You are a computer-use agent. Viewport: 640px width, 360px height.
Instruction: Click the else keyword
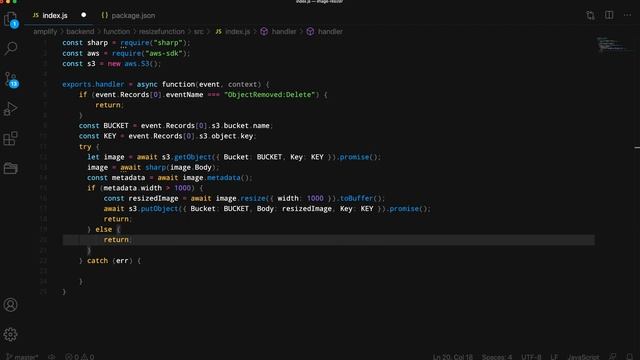(x=103, y=230)
